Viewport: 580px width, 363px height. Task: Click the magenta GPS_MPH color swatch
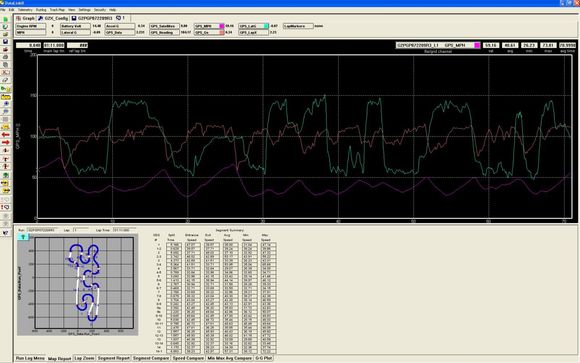point(222,26)
